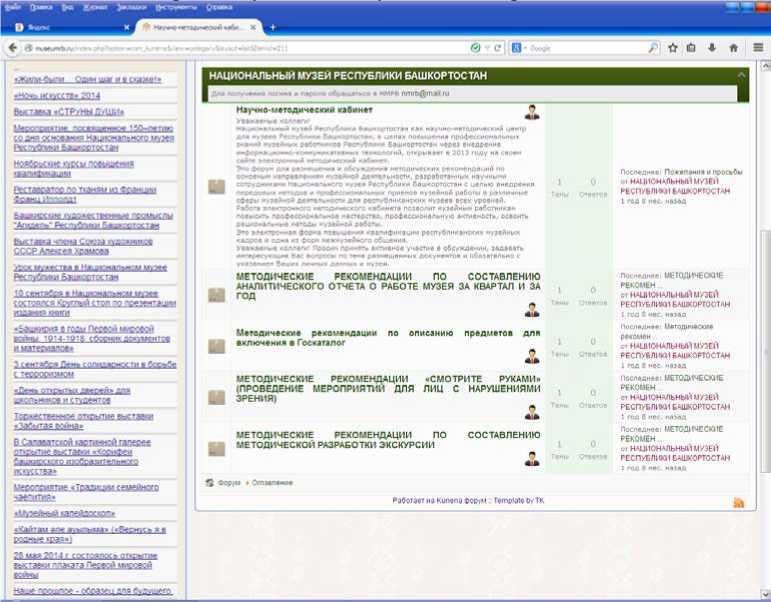Bookmark this page with the star icon
This screenshot has width=771, height=602.
[673, 48]
